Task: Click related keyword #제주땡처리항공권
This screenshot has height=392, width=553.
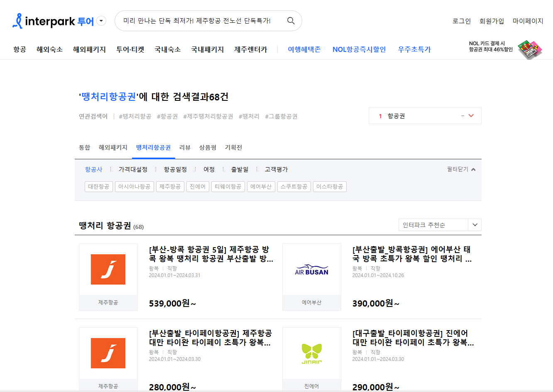Action: coord(208,117)
